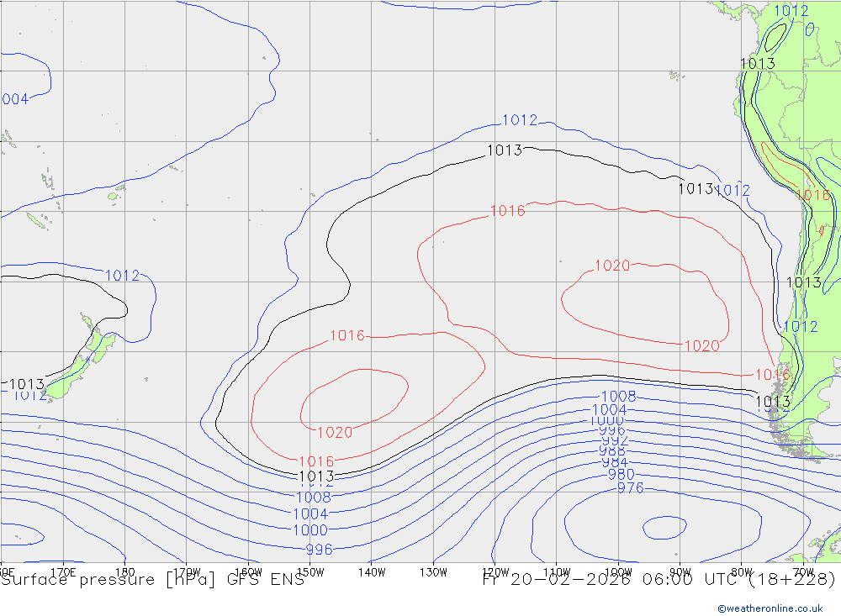Viewport: 841px width, 616px height.
Task: Click red 1016 label above black 1013 near 150W
Action: tap(316, 461)
